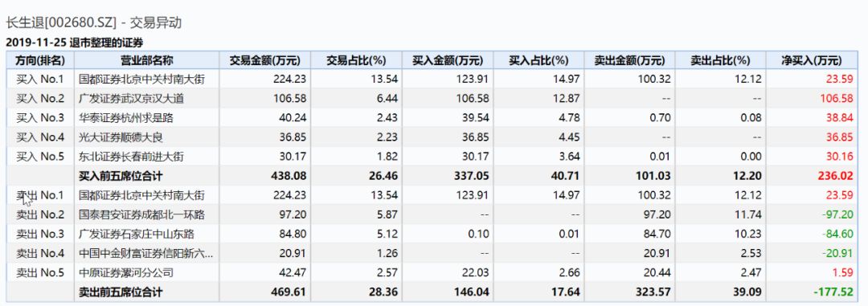
Task: Select the 卖出占比(%) column header
Action: coord(721,60)
